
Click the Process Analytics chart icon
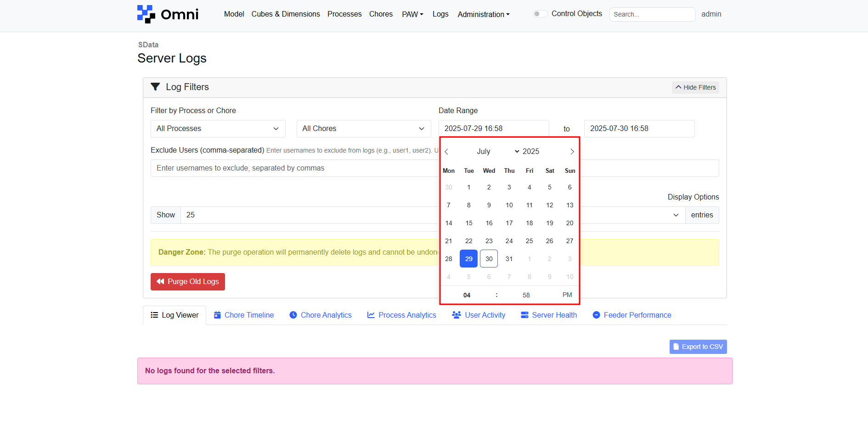pos(371,315)
